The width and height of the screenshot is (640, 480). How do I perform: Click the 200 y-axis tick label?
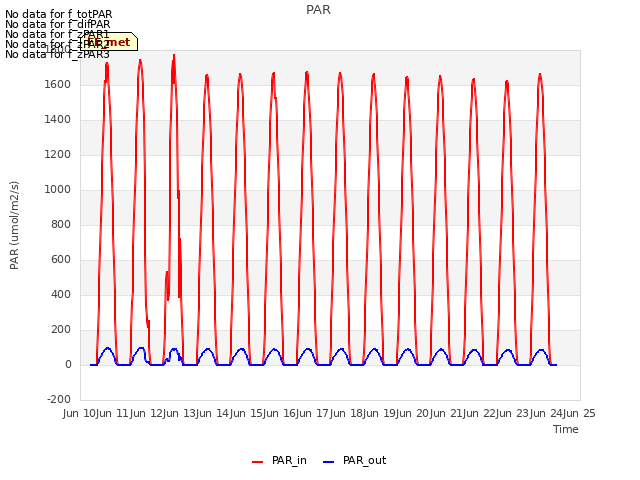61,329
